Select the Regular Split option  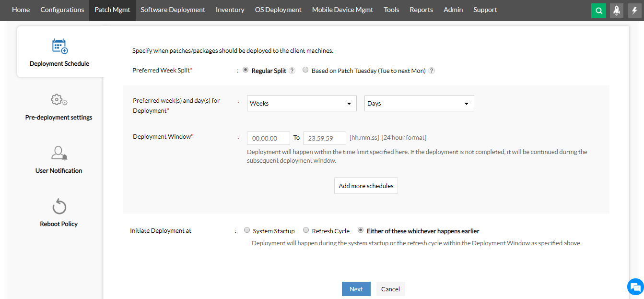[246, 70]
